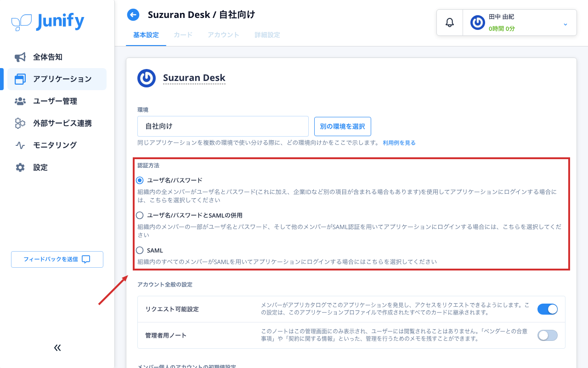
Task: Click the Suzuran Desk app logo
Action: coord(147,78)
